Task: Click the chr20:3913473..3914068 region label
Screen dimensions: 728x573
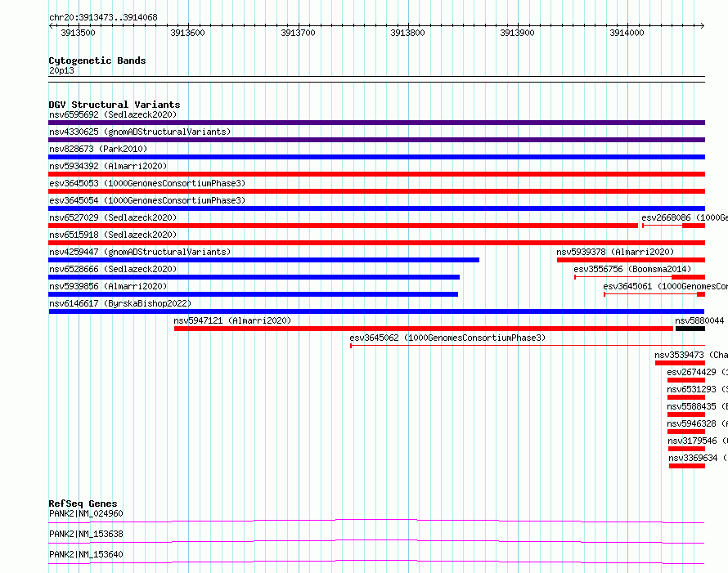Action: point(103,17)
